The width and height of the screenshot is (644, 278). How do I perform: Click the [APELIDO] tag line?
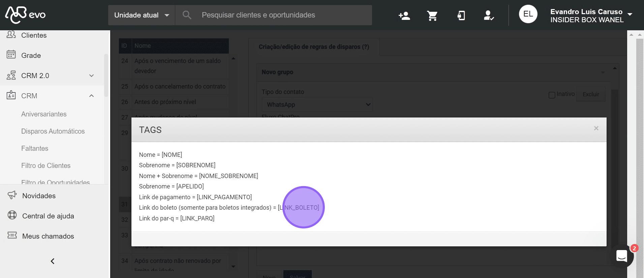click(x=171, y=186)
